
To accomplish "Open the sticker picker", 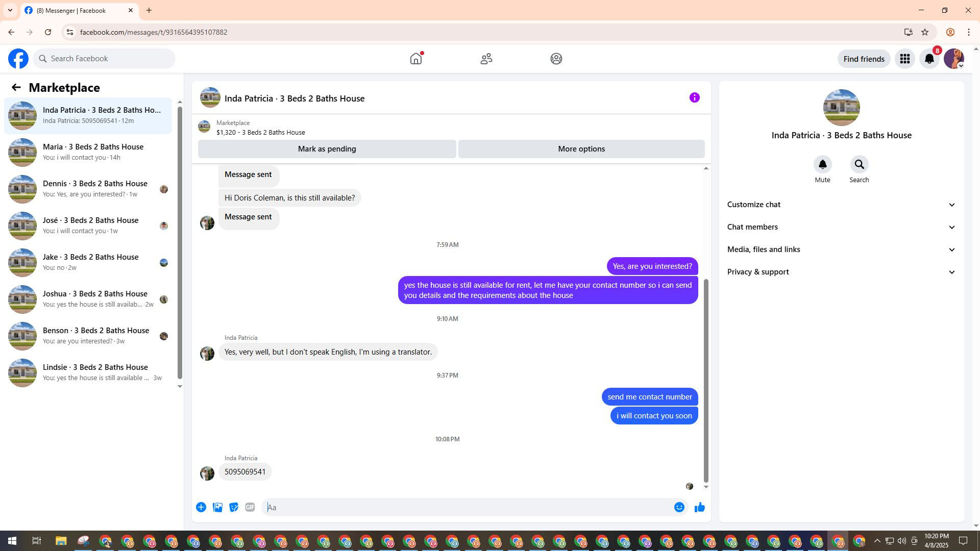I will pyautogui.click(x=234, y=507).
